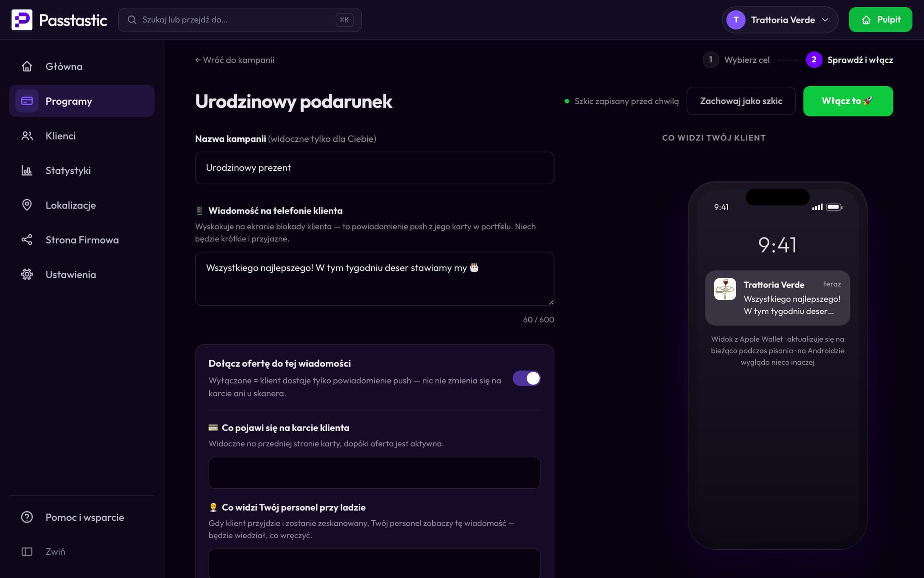Expand the Trattoria Verde account dropdown
The image size is (924, 578).
[x=780, y=20]
